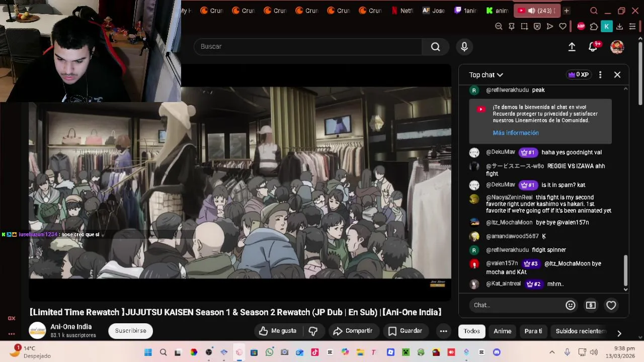Click @DekuMav username on goodnight message

(x=501, y=152)
